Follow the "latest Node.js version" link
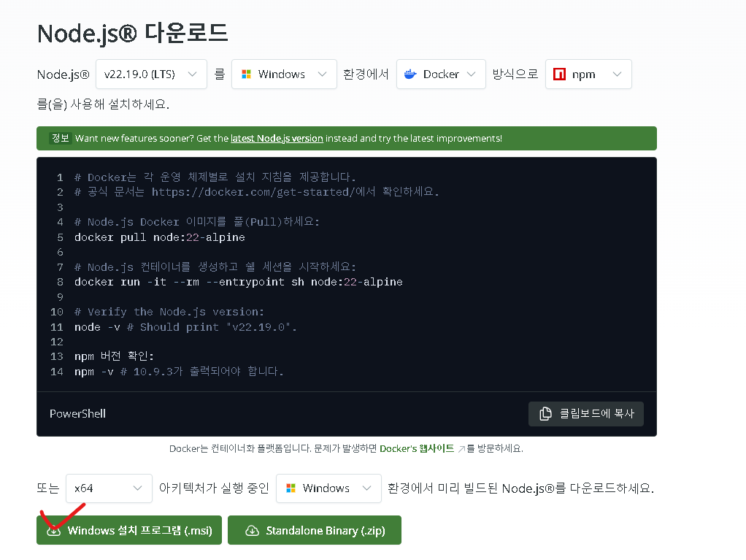746x560 pixels. [277, 139]
